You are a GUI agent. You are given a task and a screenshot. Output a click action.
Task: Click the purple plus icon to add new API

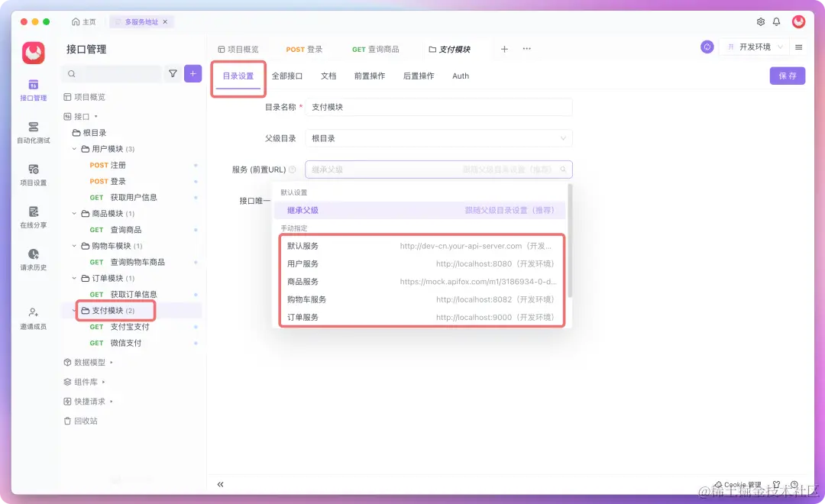[192, 73]
